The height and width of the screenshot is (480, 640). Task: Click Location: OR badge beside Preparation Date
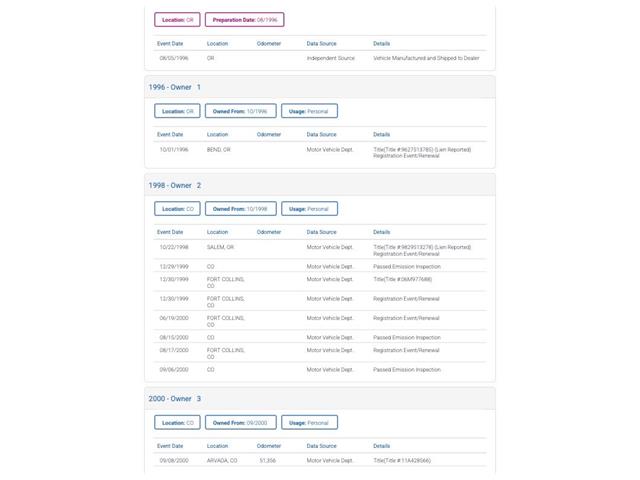tap(177, 20)
